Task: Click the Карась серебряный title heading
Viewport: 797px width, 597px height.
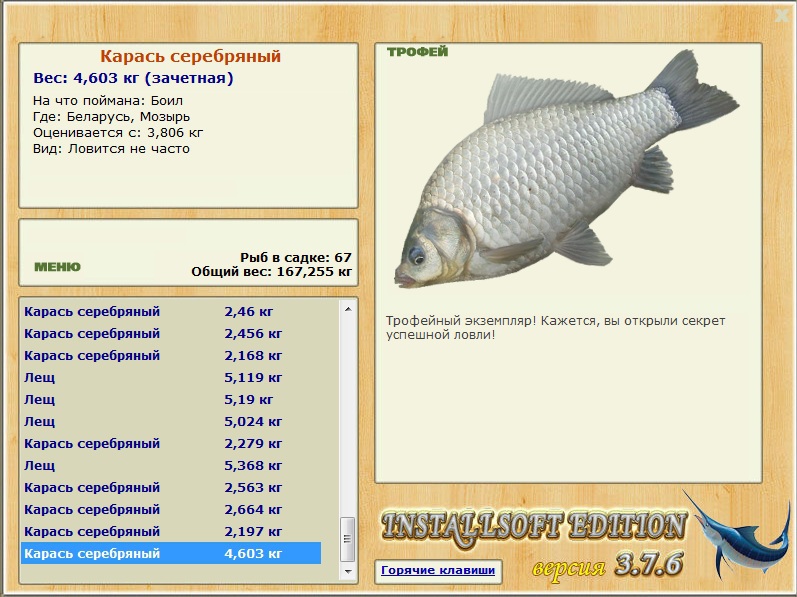Action: point(190,56)
